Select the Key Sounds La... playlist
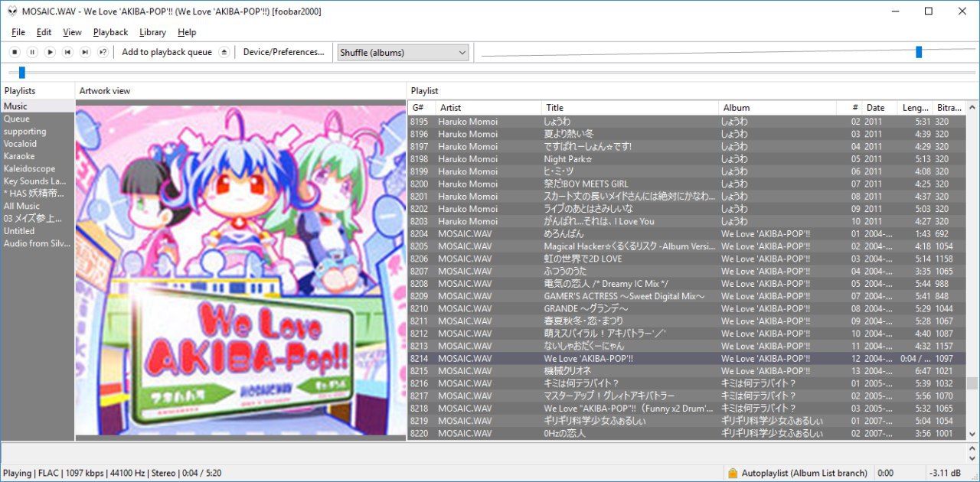This screenshot has height=482, width=980. tap(38, 181)
